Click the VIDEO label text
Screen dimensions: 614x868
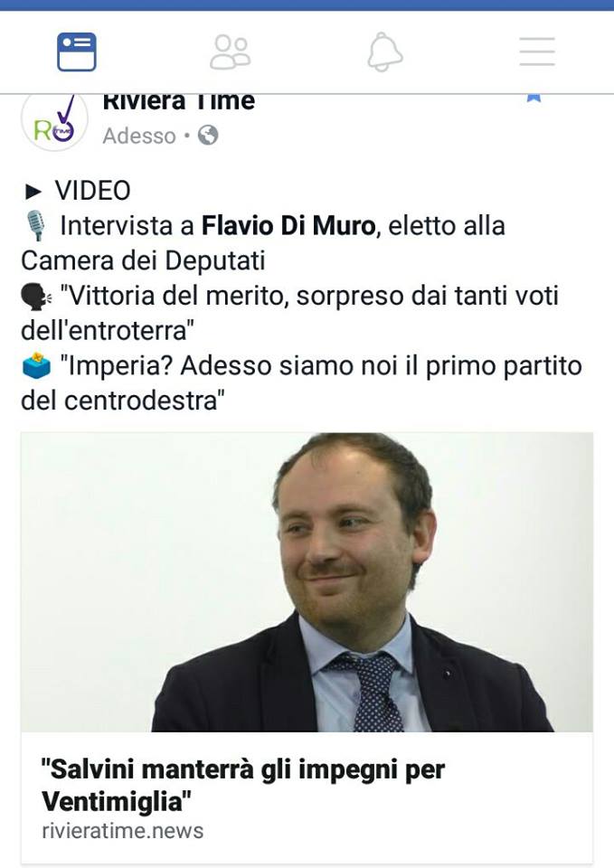(x=92, y=191)
